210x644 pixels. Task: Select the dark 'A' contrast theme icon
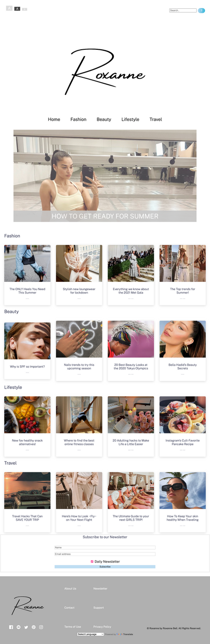(17, 9)
